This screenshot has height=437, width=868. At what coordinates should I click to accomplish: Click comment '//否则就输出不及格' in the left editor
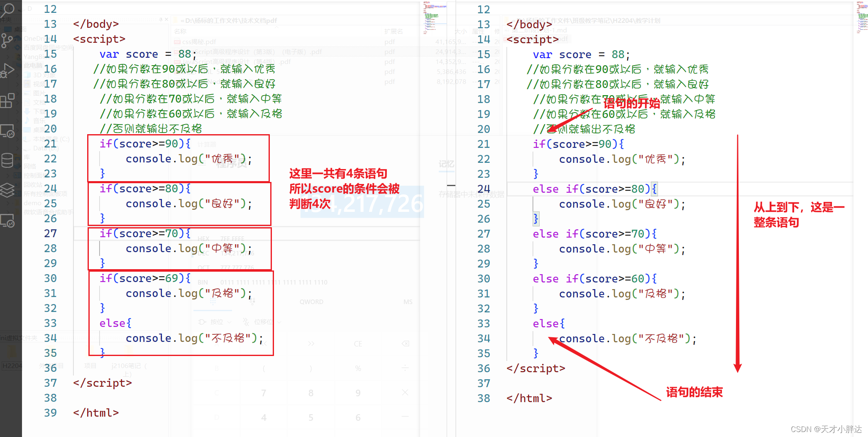point(151,129)
